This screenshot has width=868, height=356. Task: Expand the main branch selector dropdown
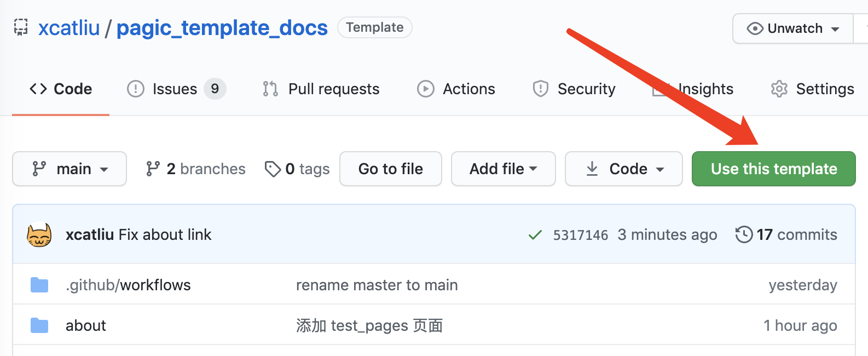(x=70, y=169)
